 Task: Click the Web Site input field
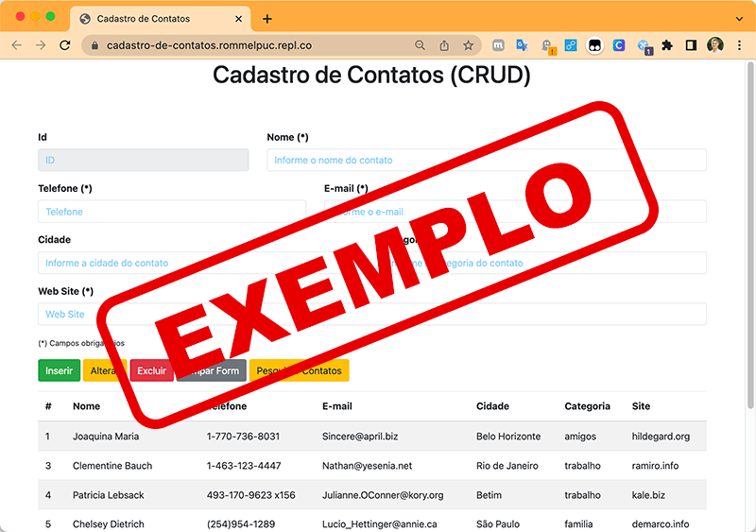(x=372, y=314)
